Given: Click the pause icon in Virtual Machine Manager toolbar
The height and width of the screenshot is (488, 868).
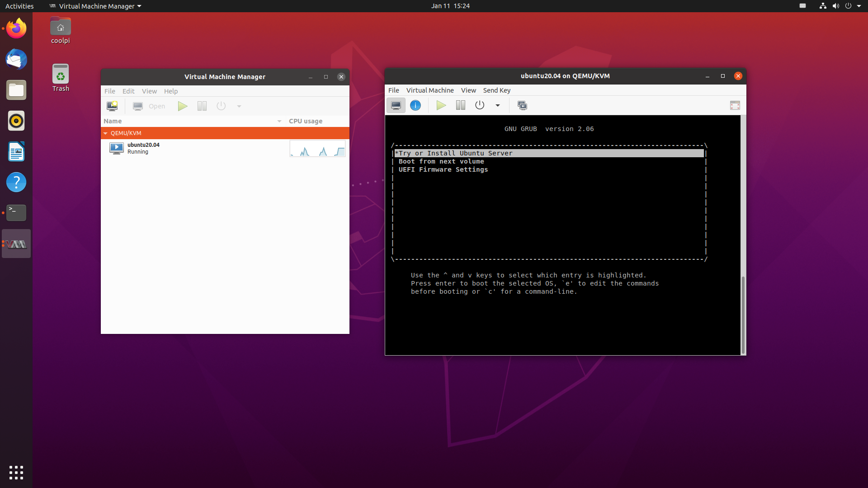Looking at the screenshot, I should pos(202,106).
